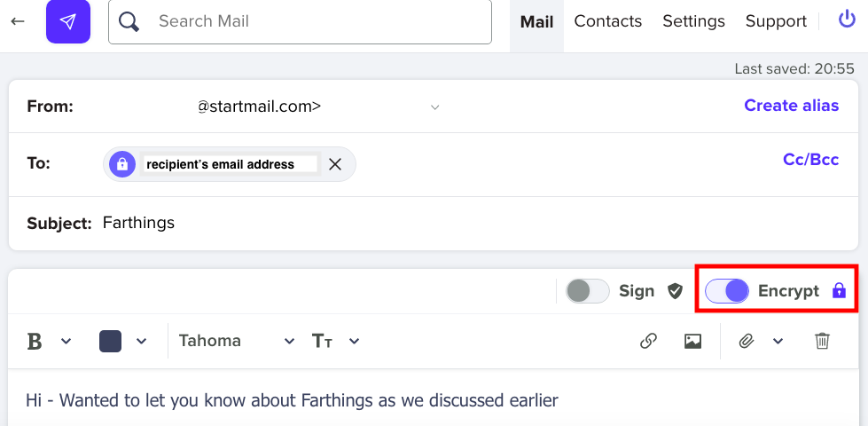Remove the recipient with the X icon
The image size is (868, 426).
pyautogui.click(x=334, y=164)
